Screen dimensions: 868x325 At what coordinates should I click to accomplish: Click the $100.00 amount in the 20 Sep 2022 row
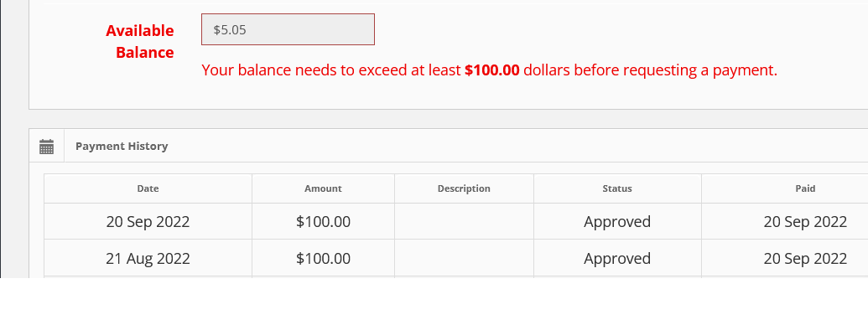323,222
